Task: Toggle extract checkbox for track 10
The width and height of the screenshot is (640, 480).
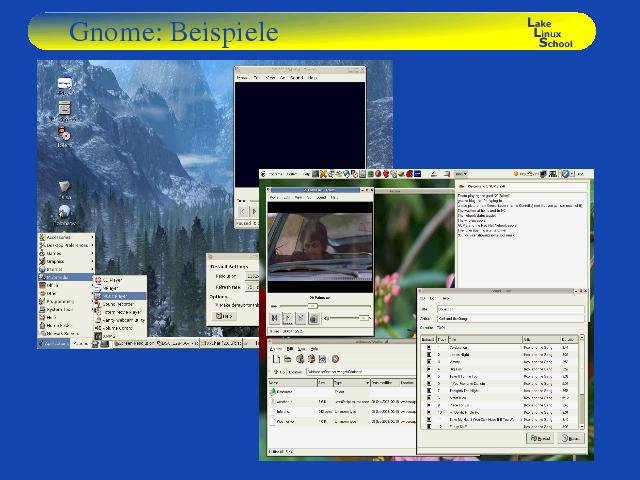Action: (429, 412)
